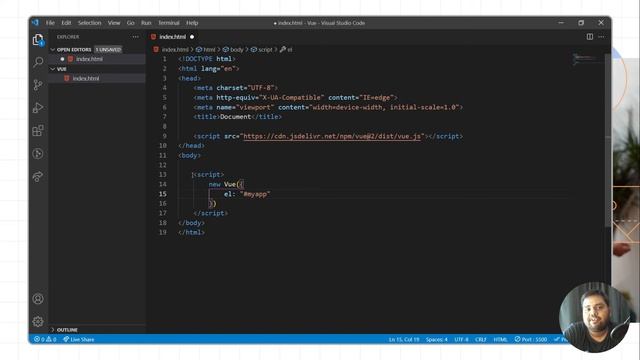Collapse the VUE folder section
Image resolution: width=640 pixels, height=360 pixels.
[53, 69]
